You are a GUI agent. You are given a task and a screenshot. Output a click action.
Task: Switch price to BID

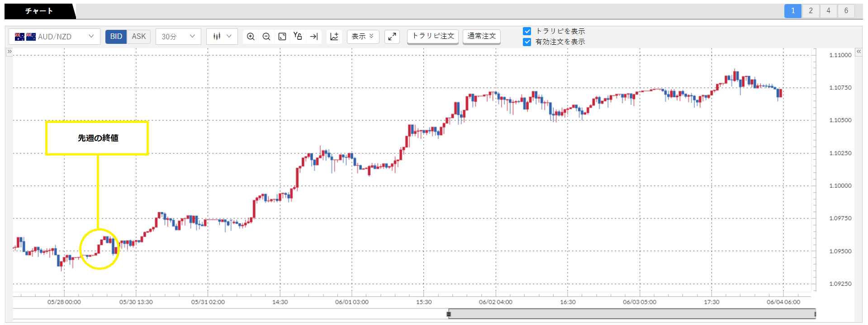coord(116,37)
